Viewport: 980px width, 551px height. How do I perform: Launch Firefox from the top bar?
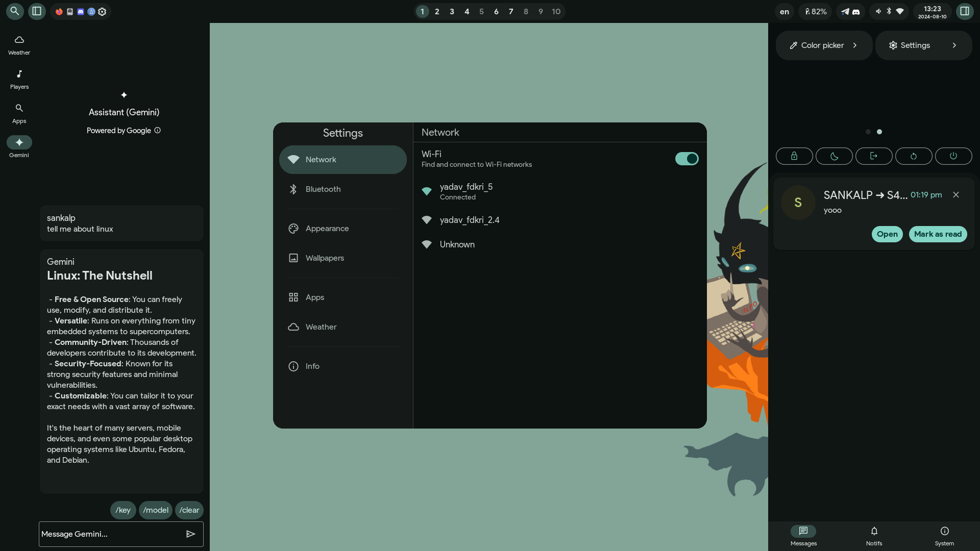[59, 12]
